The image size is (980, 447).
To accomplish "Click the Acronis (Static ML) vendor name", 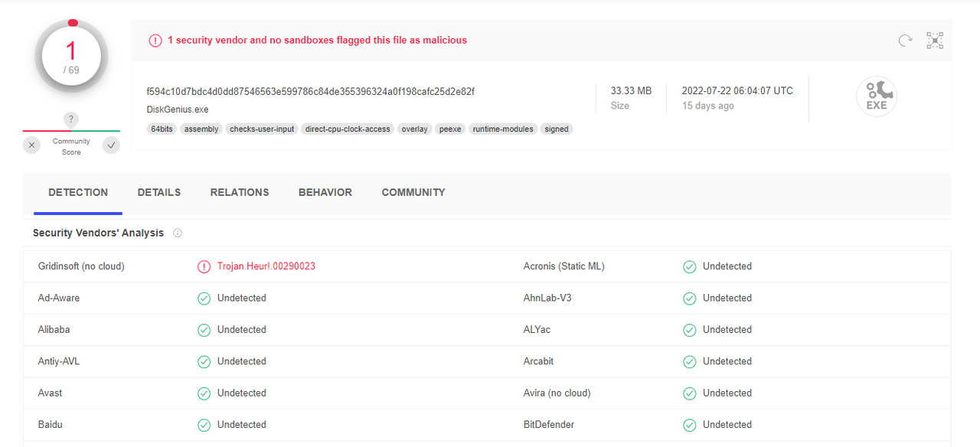I will coord(564,266).
